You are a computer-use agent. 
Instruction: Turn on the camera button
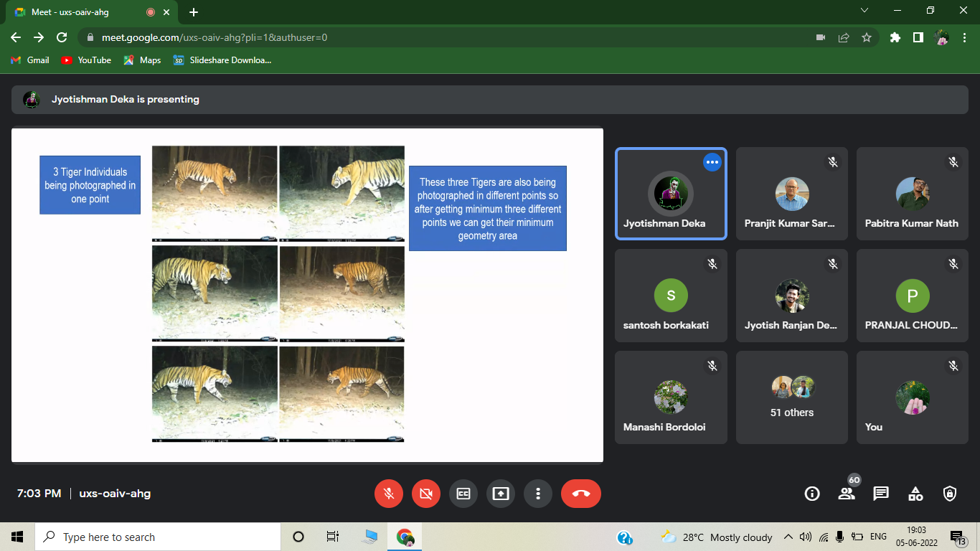click(x=426, y=494)
